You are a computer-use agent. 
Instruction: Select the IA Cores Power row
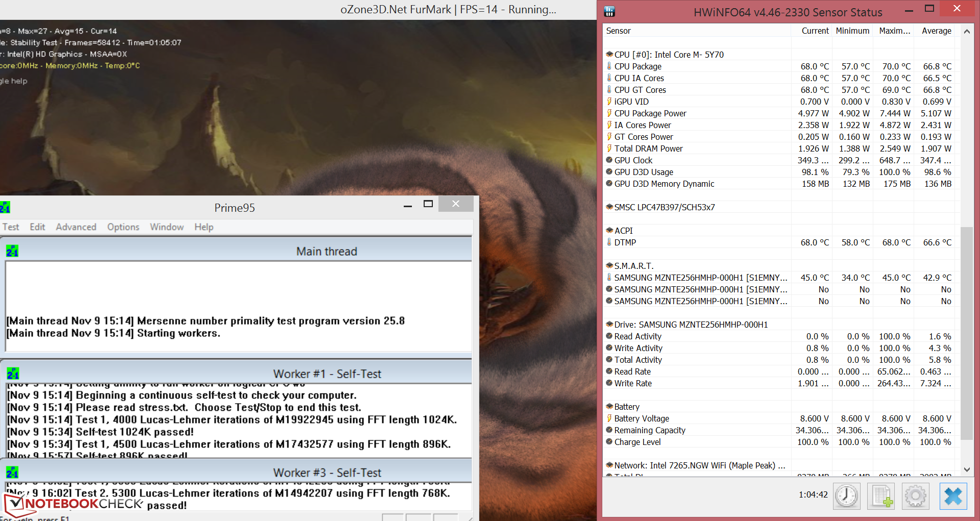779,125
